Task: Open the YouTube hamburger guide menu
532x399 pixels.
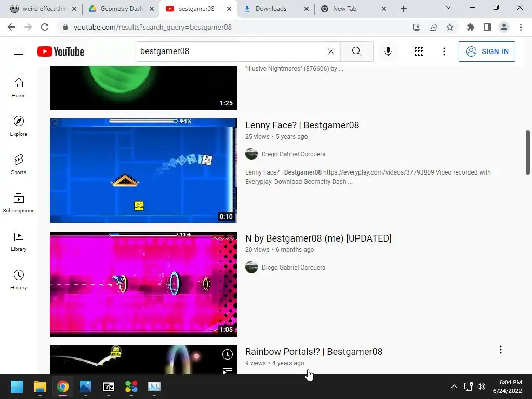Action: [x=19, y=51]
